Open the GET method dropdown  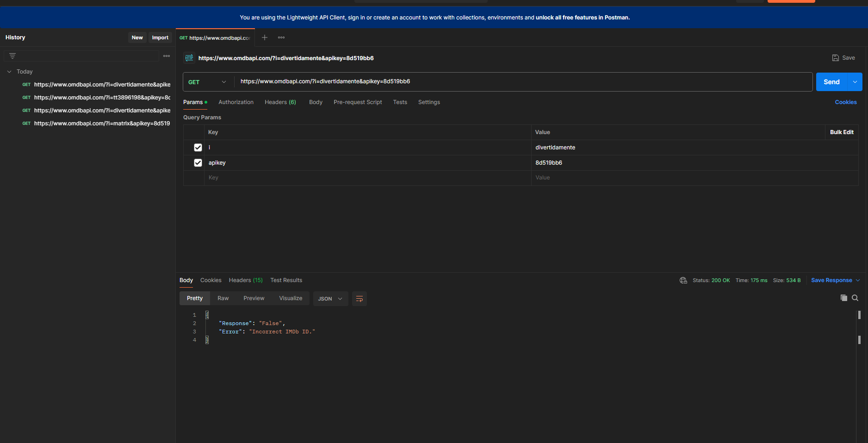(208, 82)
